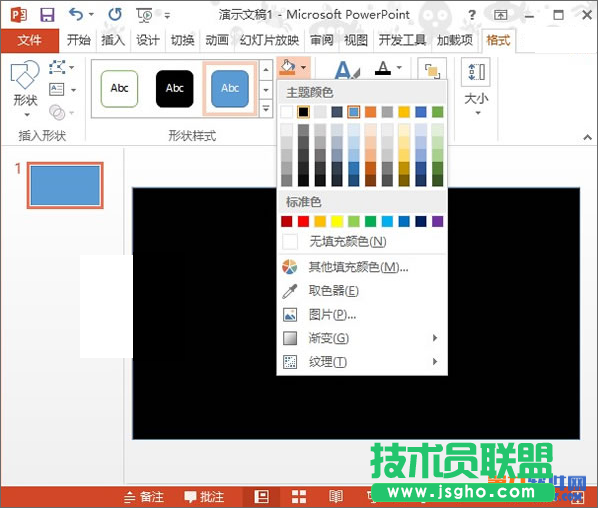This screenshot has height=508, width=598.
Task: Open the Gradient (渐变) submenu
Action: click(362, 338)
